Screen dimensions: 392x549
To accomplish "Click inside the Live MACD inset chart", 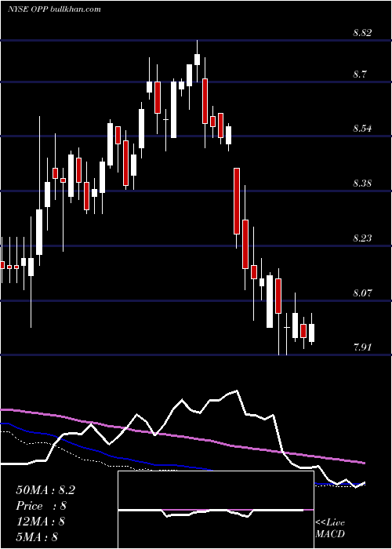I will coord(216,510).
